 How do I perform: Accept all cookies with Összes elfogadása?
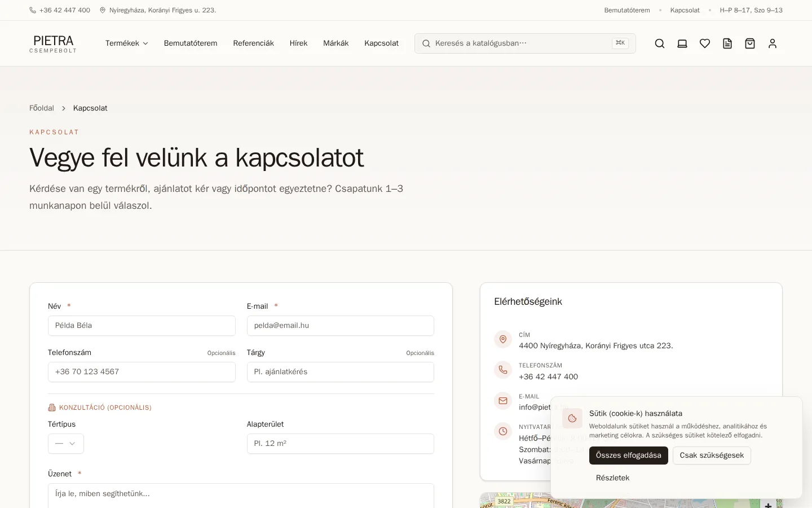point(629,456)
